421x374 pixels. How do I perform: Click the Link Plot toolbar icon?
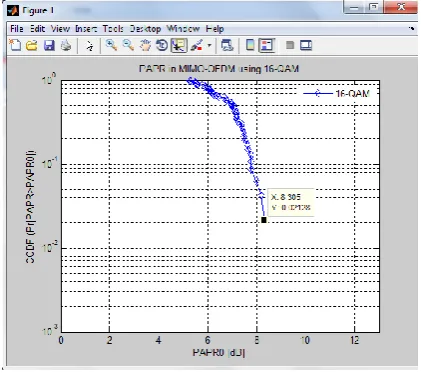227,45
